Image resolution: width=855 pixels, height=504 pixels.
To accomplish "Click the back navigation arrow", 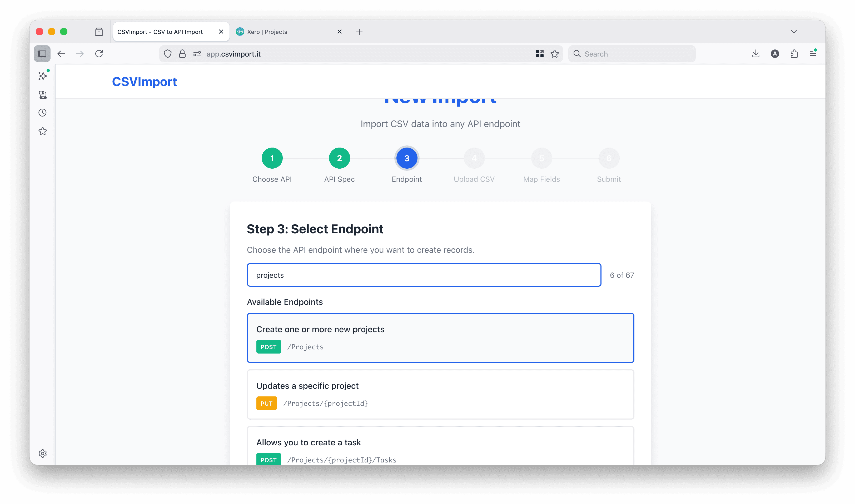I will click(x=61, y=54).
